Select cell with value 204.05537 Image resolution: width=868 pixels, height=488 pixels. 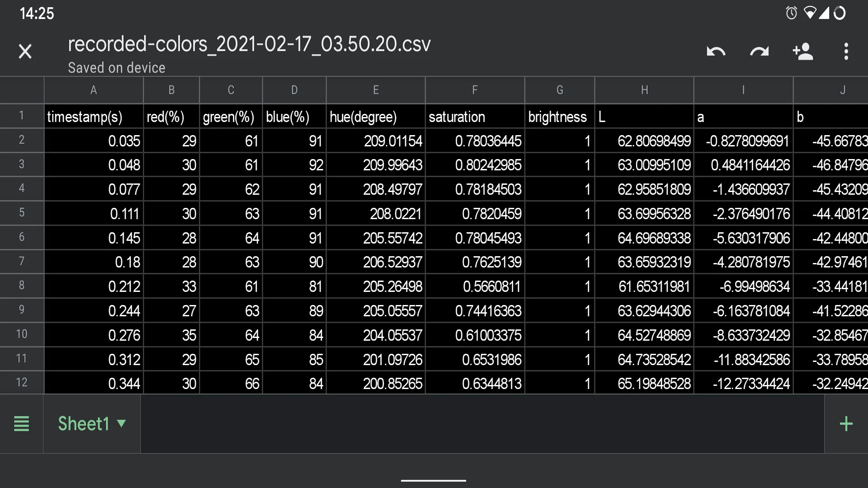376,335
